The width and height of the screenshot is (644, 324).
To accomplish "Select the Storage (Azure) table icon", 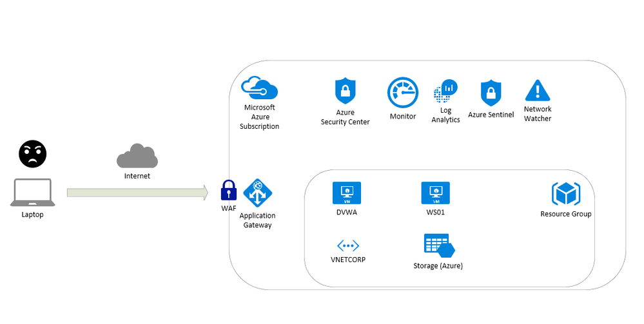I will [439, 245].
